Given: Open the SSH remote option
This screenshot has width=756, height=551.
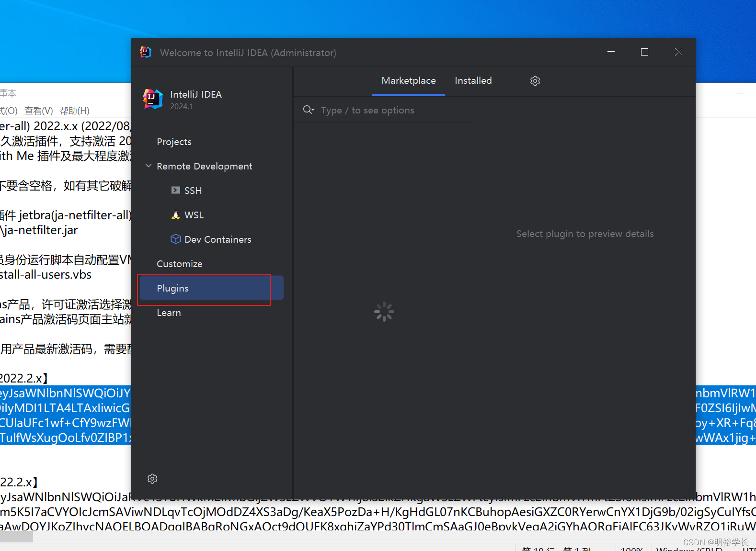Looking at the screenshot, I should click(193, 191).
